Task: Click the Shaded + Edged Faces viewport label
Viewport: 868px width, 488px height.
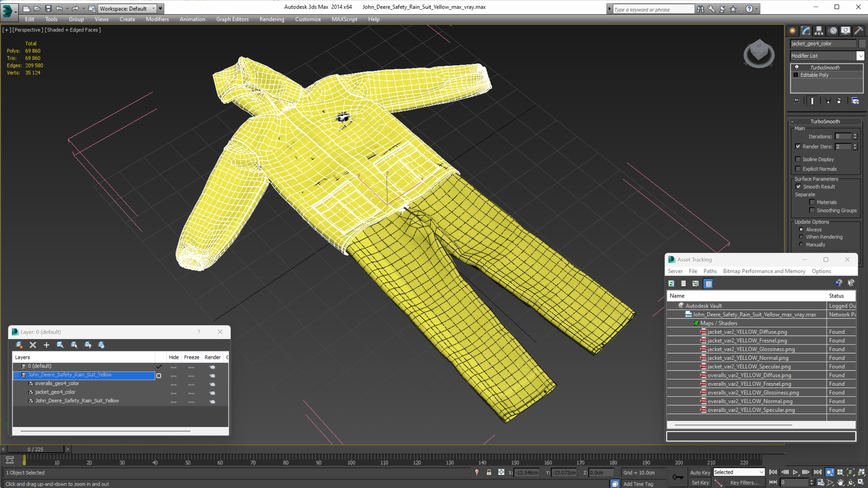Action: pos(73,29)
